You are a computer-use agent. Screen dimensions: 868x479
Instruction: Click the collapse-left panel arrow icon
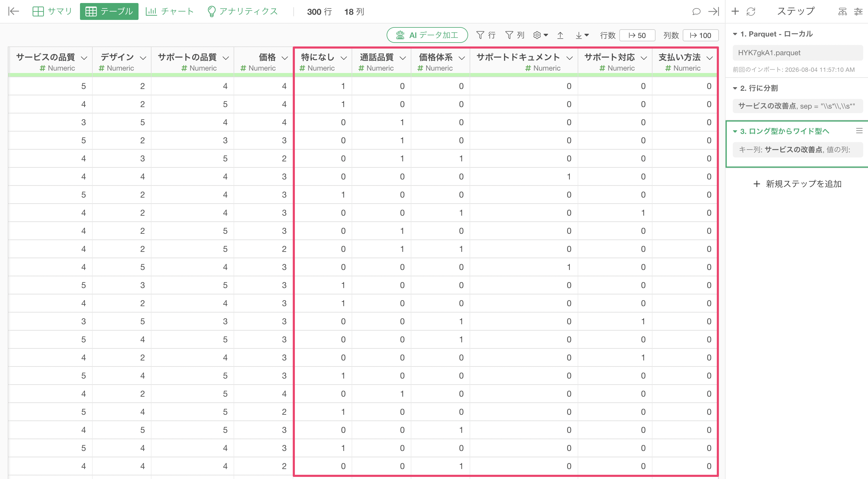[14, 11]
